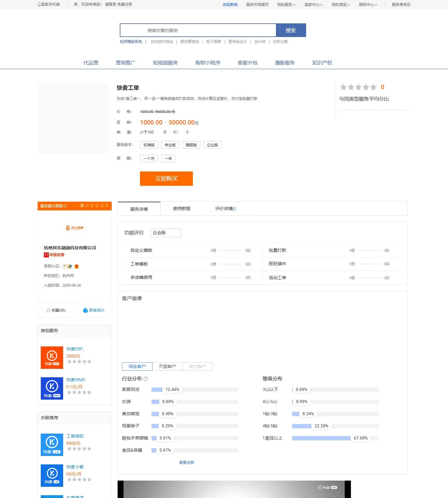Click the 杭州其乐融融 company logo

(75, 228)
